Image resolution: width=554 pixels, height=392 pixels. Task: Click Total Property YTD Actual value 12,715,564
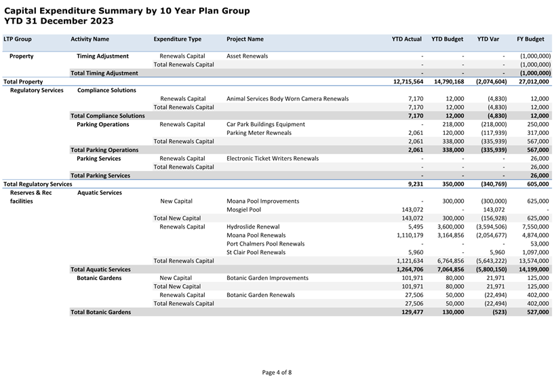click(x=408, y=81)
